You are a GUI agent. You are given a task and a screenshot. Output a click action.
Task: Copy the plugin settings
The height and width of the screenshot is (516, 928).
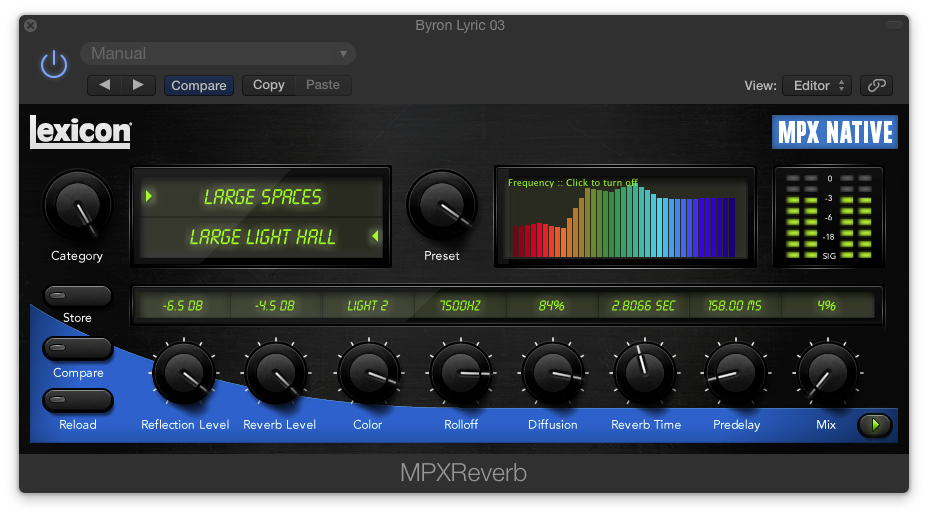coord(269,85)
